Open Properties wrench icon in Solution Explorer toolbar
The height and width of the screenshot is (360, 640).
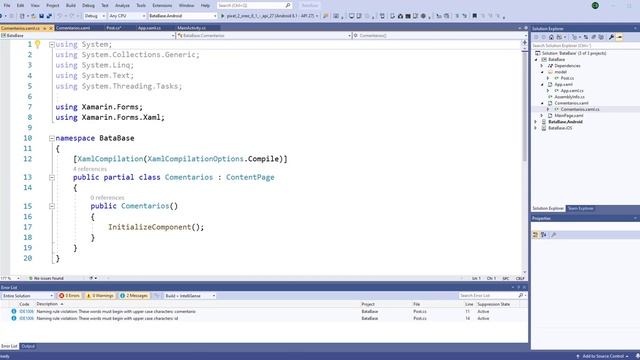click(x=611, y=37)
